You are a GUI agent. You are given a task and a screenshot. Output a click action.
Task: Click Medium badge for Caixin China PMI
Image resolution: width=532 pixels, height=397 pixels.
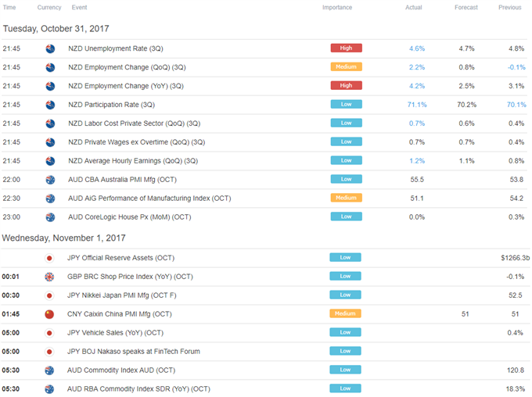coord(345,313)
